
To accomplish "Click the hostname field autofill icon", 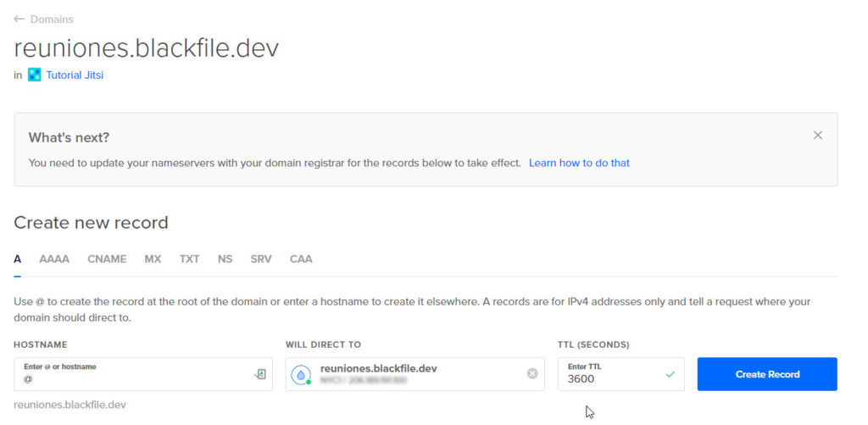I will [x=260, y=375].
